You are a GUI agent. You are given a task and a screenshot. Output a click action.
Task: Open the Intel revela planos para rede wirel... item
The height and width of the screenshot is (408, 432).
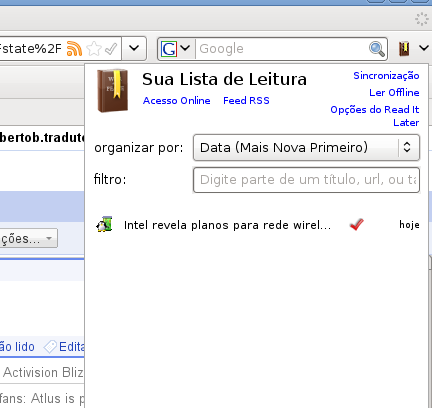click(227, 225)
